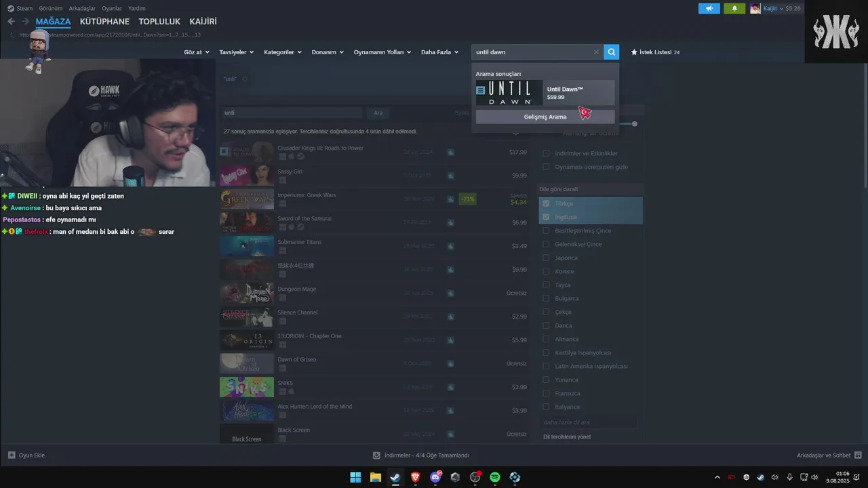
Task: Click the Windows Start button
Action: tap(355, 477)
